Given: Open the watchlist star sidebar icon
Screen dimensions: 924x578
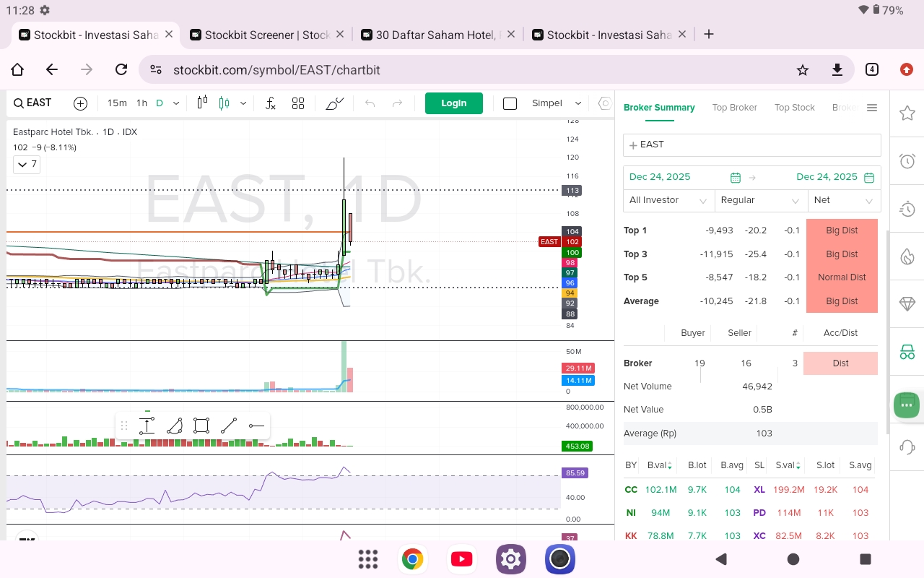Looking at the screenshot, I should (907, 113).
